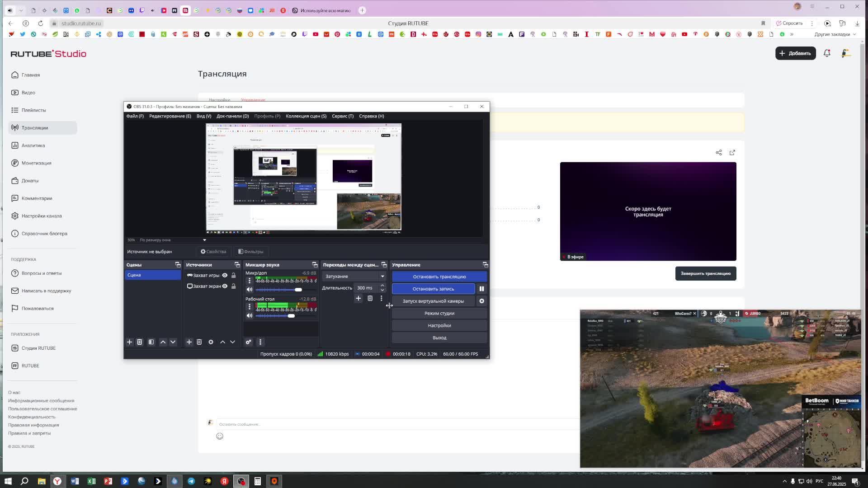Pop out Источники dock panel icon
Image resolution: width=868 pixels, height=488 pixels.
(237, 265)
